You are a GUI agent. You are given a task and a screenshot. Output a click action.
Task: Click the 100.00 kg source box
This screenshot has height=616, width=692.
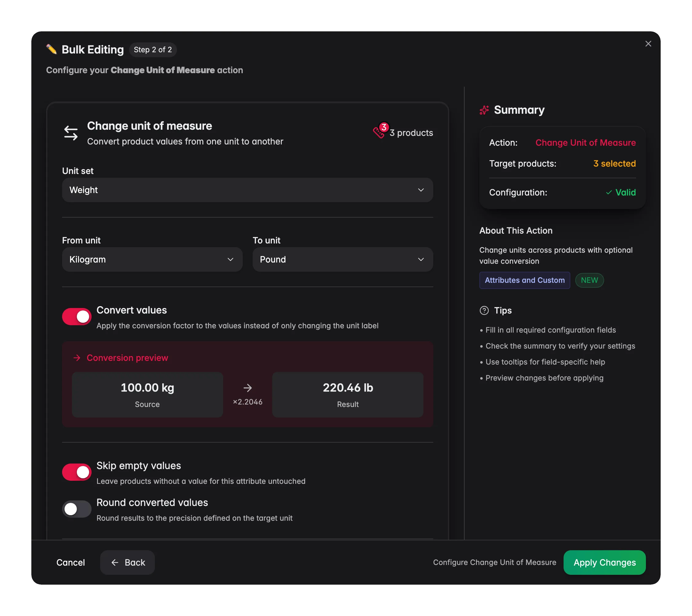(x=147, y=394)
